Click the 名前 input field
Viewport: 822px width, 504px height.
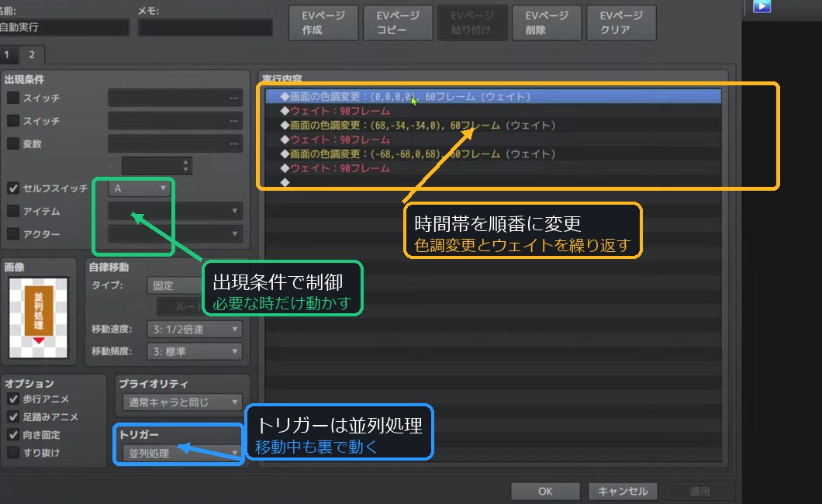pyautogui.click(x=64, y=27)
